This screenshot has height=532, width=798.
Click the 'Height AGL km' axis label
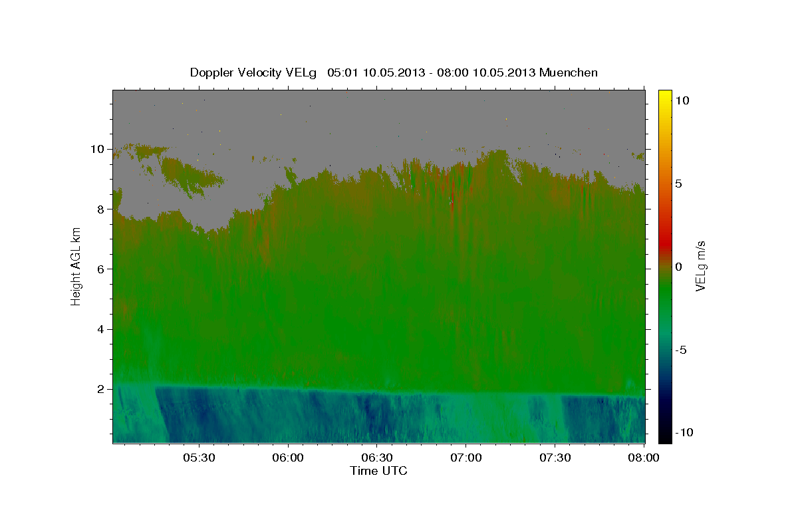(x=76, y=266)
